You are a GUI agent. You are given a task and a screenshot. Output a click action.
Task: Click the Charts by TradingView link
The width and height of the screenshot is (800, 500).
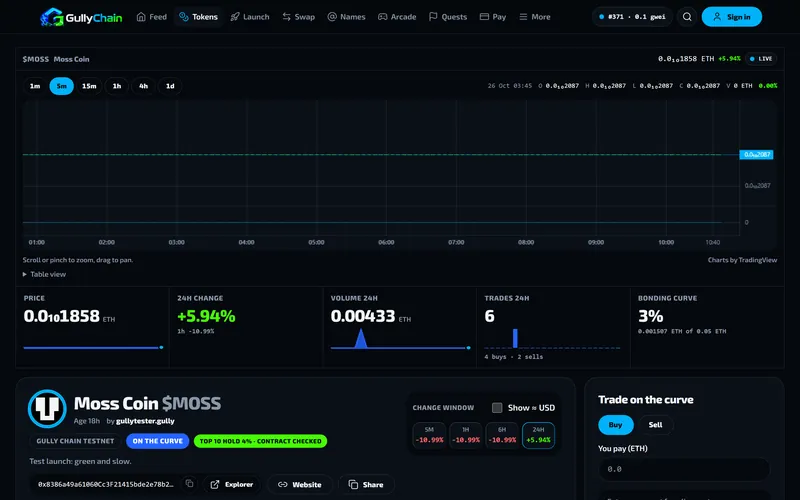[742, 260]
